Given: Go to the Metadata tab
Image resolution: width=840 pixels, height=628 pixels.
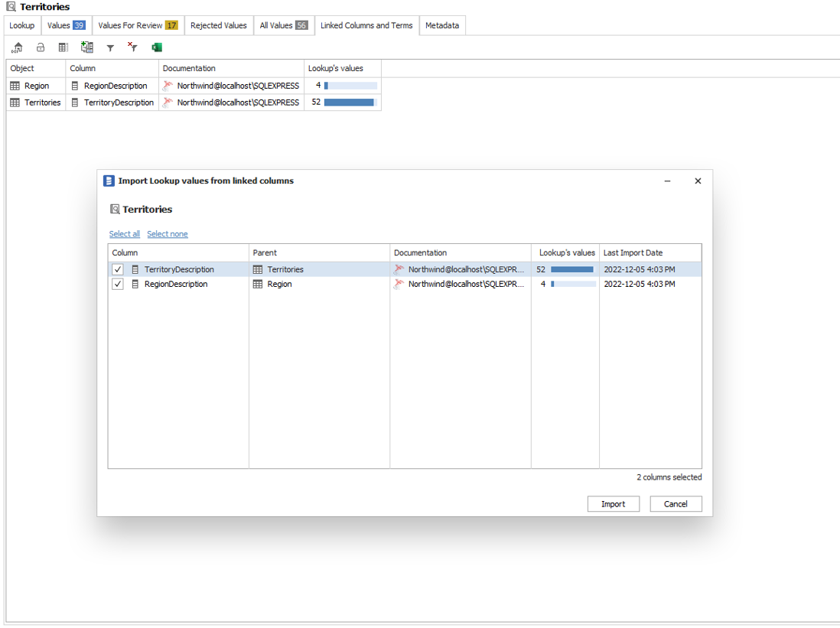Looking at the screenshot, I should 442,25.
